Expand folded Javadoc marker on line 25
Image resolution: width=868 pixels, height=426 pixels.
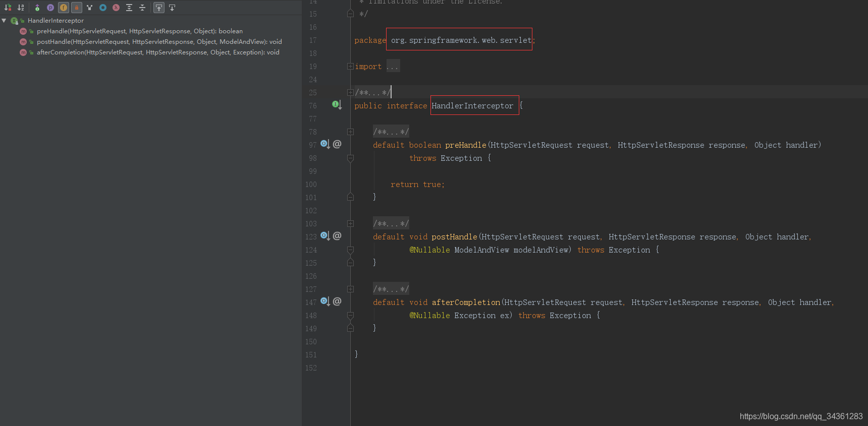coord(350,92)
